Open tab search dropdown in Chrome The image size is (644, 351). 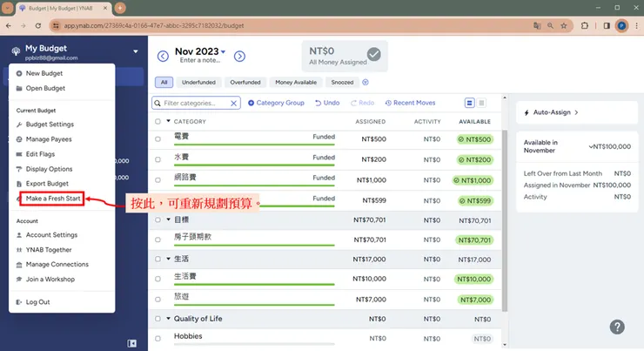click(7, 8)
